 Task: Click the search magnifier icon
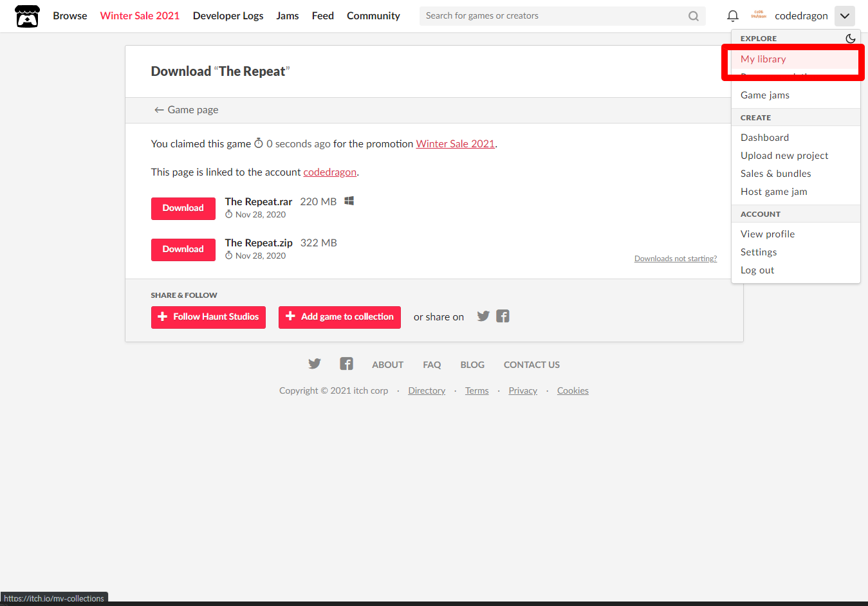[x=694, y=16]
